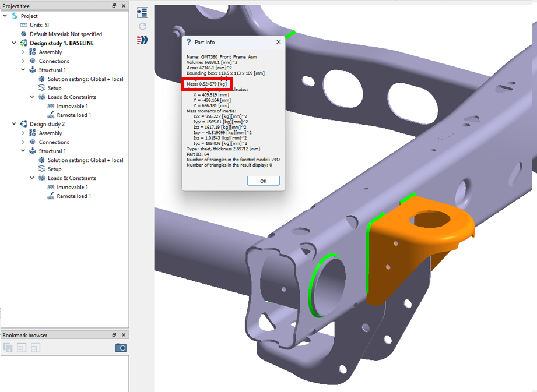Close the Part info dialog

(x=278, y=42)
